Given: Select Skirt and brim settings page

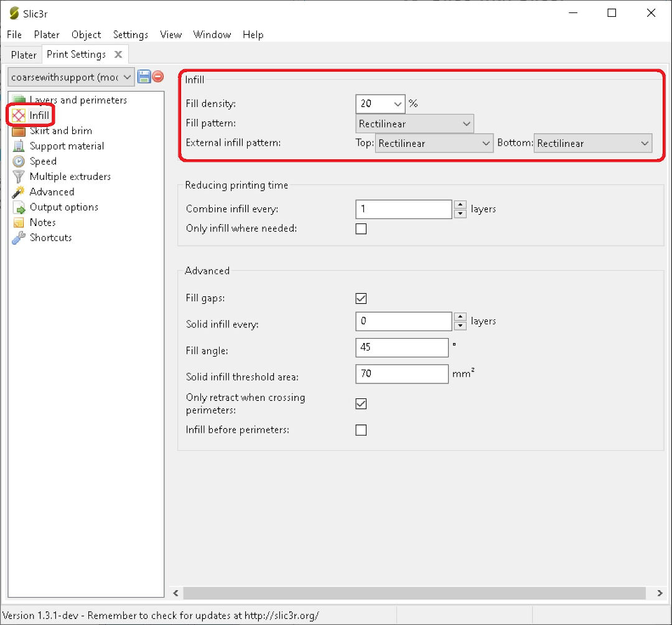Looking at the screenshot, I should 61,131.
